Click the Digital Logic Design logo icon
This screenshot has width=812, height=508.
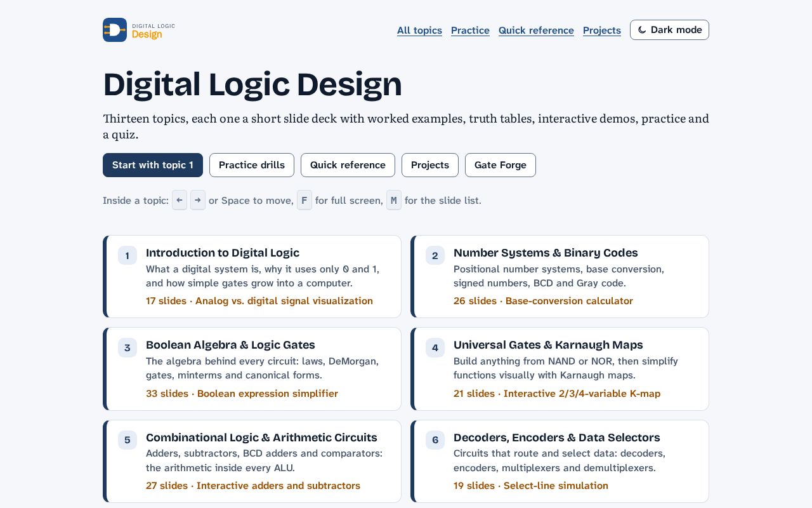coord(115,30)
